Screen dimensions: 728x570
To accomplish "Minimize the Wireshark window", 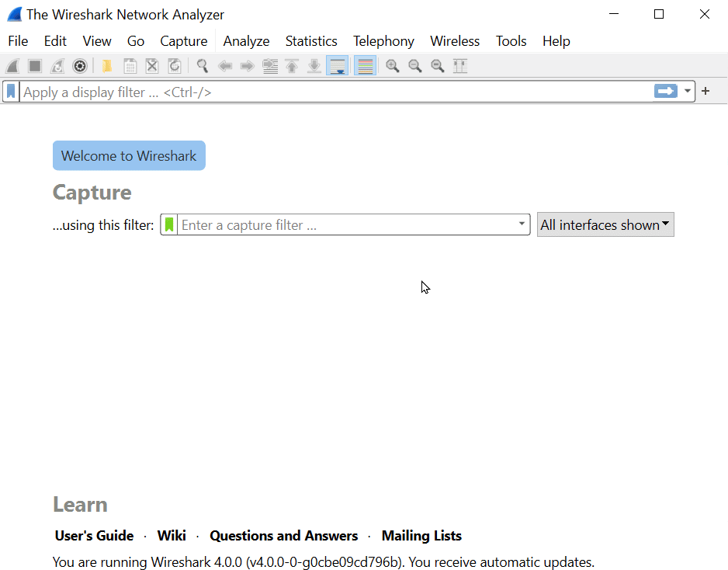I will point(614,15).
